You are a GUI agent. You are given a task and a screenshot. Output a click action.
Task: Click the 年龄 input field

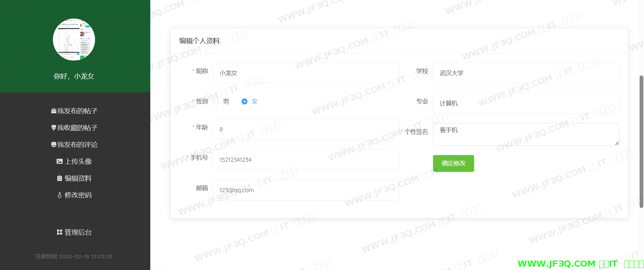point(306,129)
